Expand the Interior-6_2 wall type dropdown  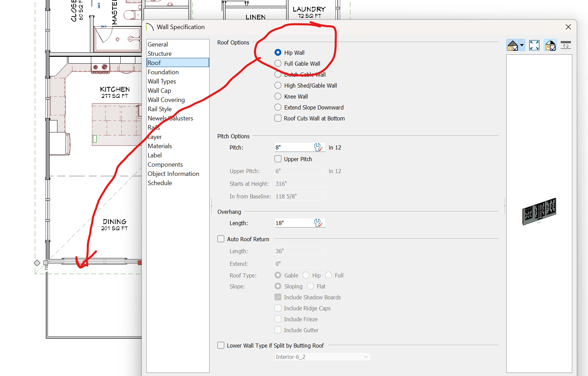pos(365,357)
